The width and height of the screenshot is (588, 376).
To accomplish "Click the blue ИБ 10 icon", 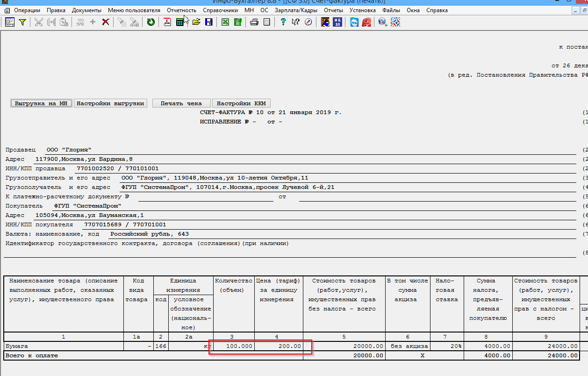I will click(x=337, y=22).
